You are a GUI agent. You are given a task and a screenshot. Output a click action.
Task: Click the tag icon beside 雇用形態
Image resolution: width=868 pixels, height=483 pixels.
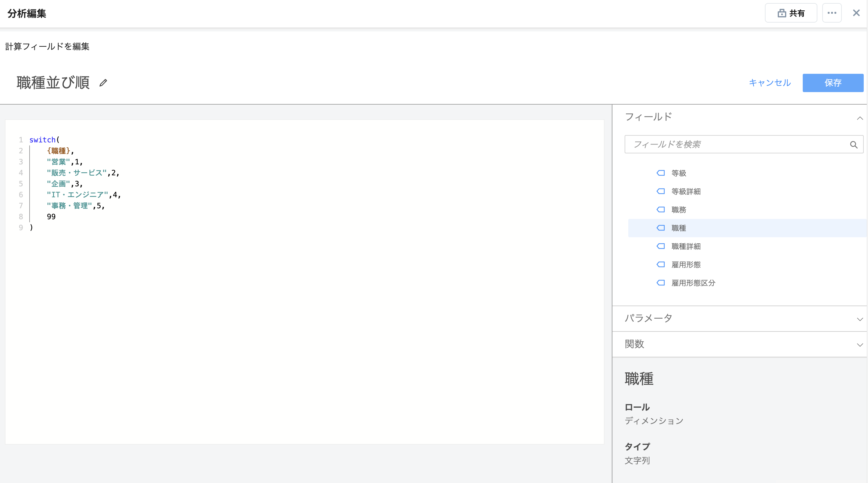660,264
